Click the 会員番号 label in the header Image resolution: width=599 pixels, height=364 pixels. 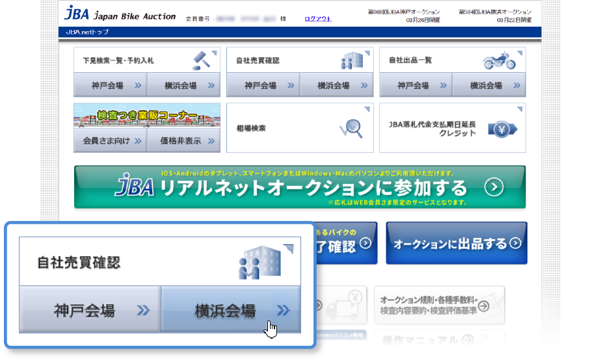tap(198, 19)
